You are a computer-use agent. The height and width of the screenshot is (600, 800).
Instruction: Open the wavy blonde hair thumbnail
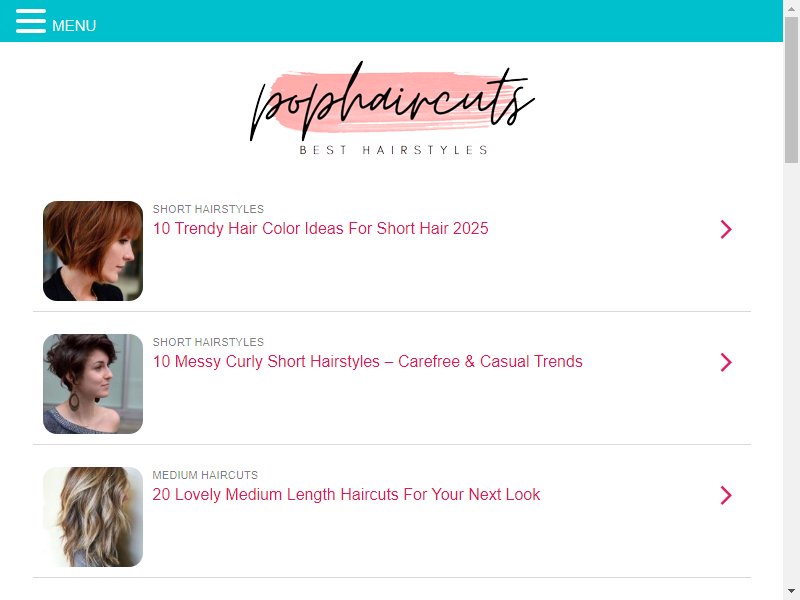click(93, 517)
